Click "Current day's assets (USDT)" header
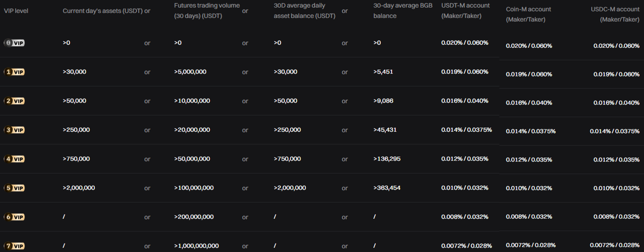Image resolution: width=644 pixels, height=252 pixels. pyautogui.click(x=102, y=11)
